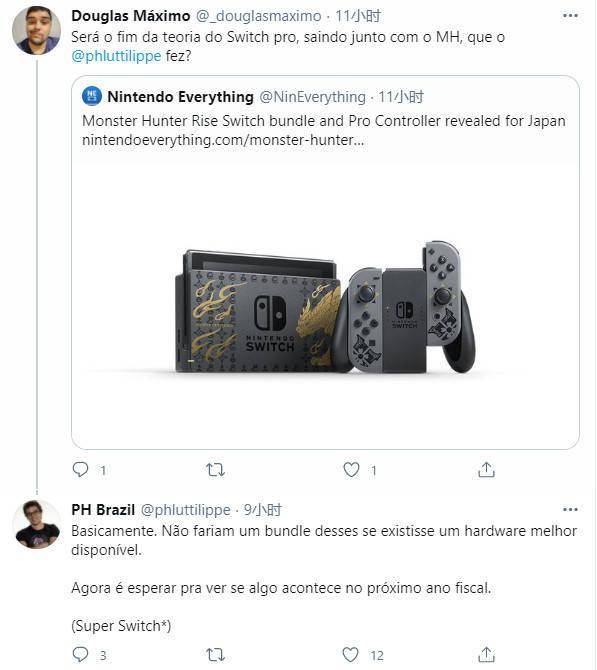Open the Nintendo Everything account avatar
597x670 pixels.
92,96
